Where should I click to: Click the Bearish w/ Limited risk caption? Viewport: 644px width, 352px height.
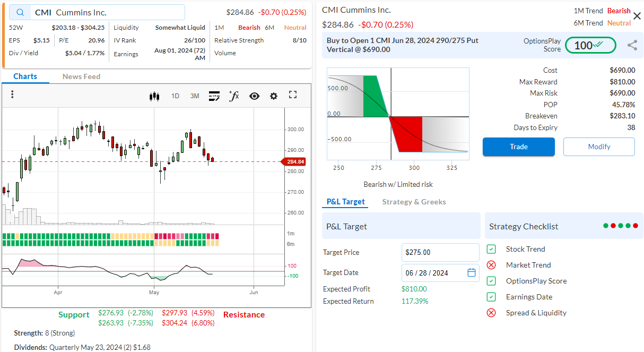(x=398, y=184)
